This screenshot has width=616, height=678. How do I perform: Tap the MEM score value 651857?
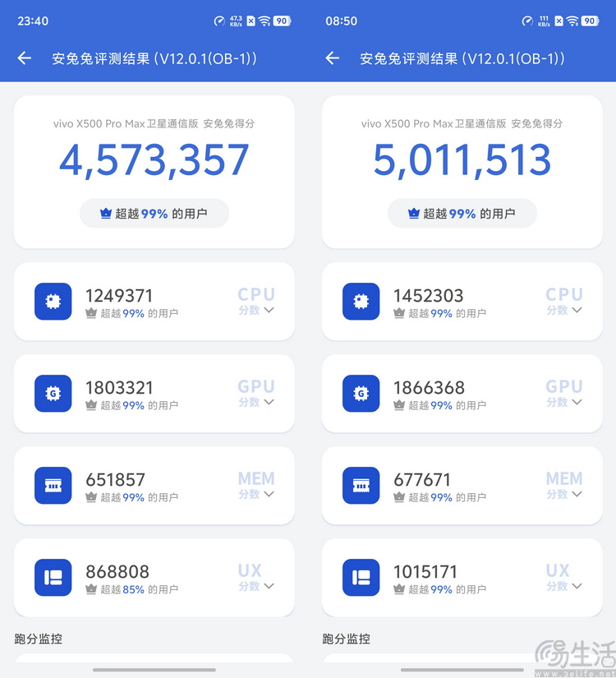click(x=116, y=479)
